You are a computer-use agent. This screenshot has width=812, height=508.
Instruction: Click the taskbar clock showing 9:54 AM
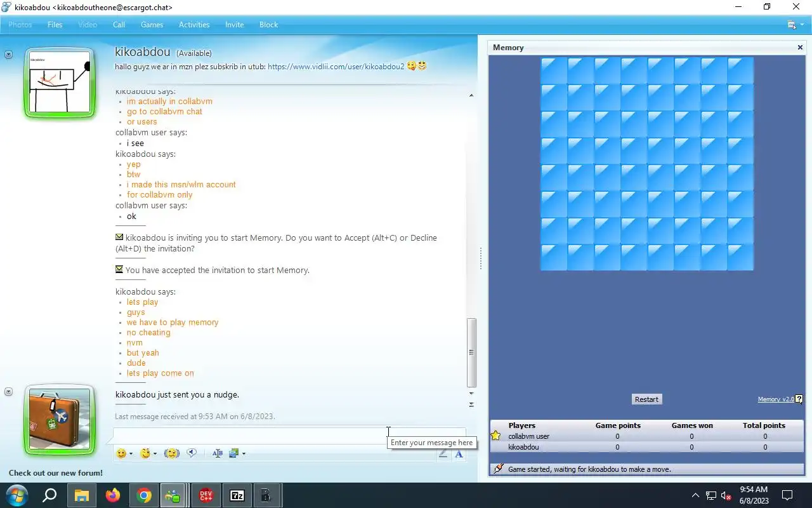tap(754, 495)
